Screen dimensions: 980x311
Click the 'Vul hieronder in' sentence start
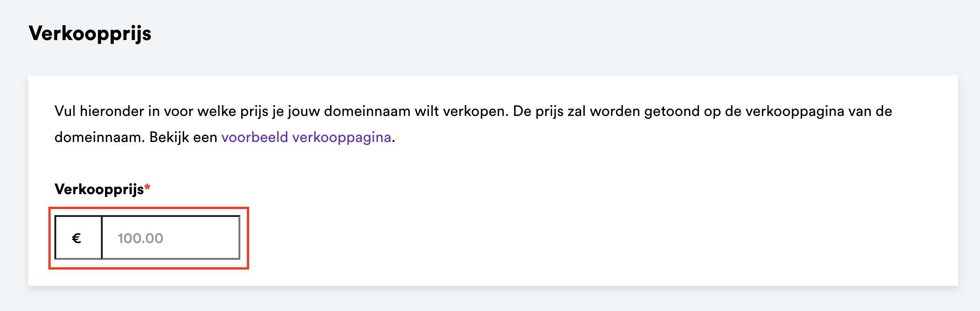point(106,112)
